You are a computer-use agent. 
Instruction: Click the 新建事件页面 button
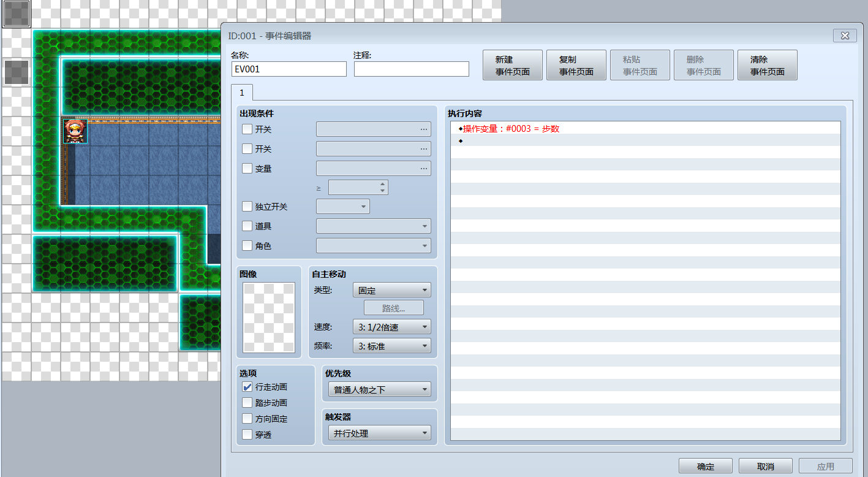click(x=513, y=66)
